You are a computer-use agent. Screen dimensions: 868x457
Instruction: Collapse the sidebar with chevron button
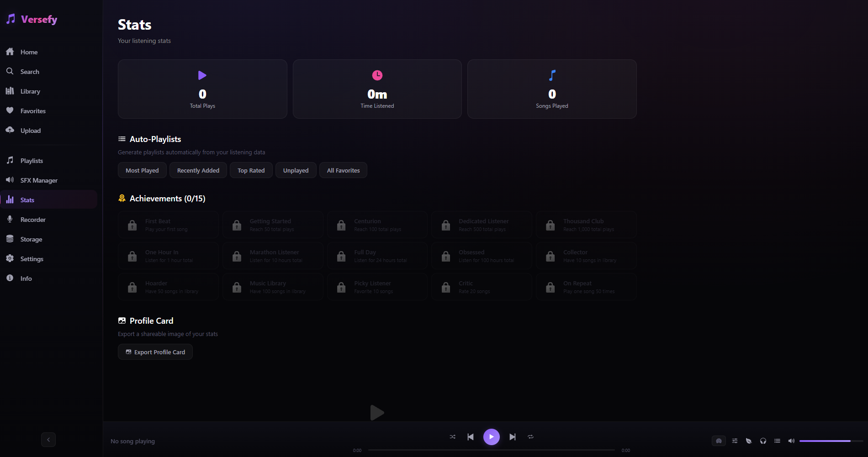coord(48,440)
